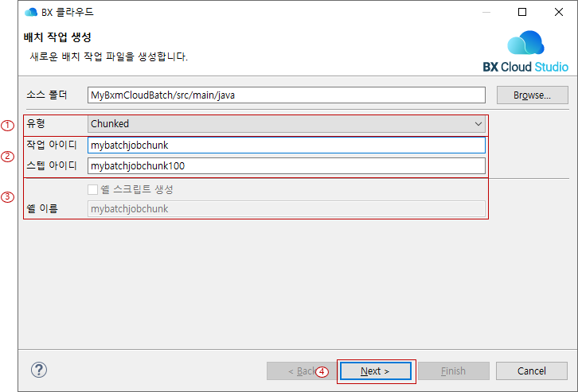
Task: Click the < Back button
Action: [x=295, y=371]
